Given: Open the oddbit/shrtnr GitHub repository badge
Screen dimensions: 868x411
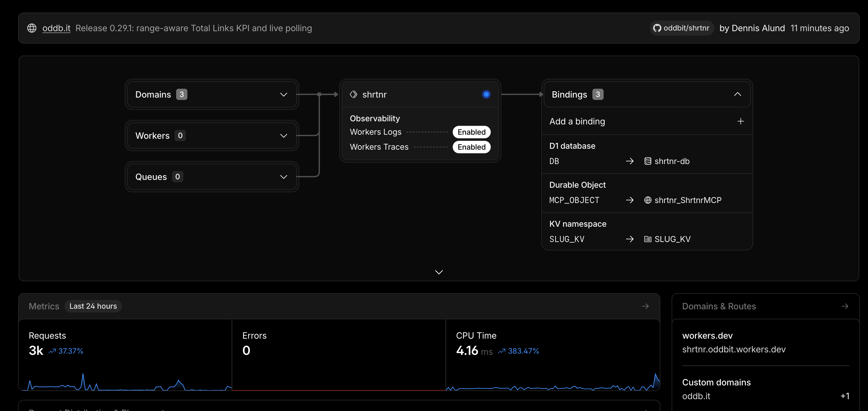Looking at the screenshot, I should (x=681, y=28).
